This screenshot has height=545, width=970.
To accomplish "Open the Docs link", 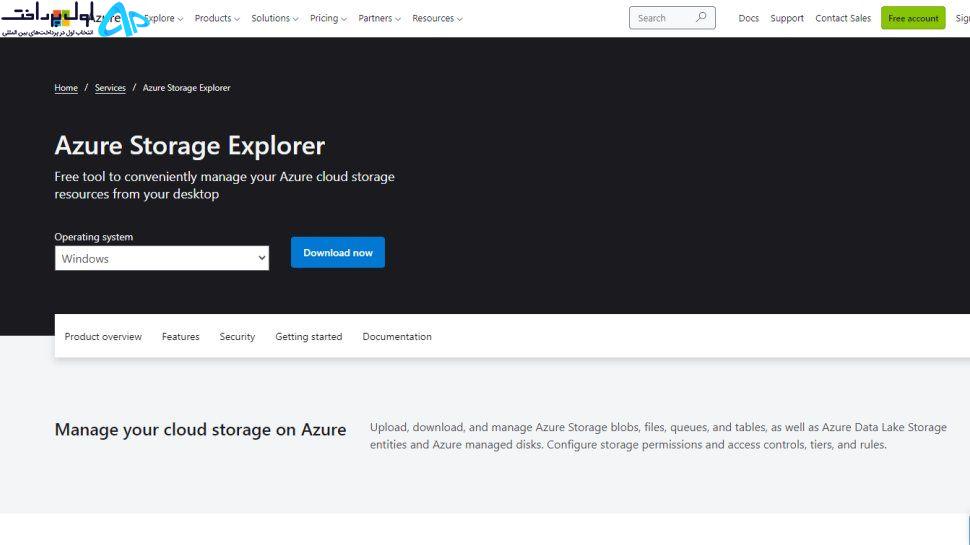I will click(x=749, y=19).
